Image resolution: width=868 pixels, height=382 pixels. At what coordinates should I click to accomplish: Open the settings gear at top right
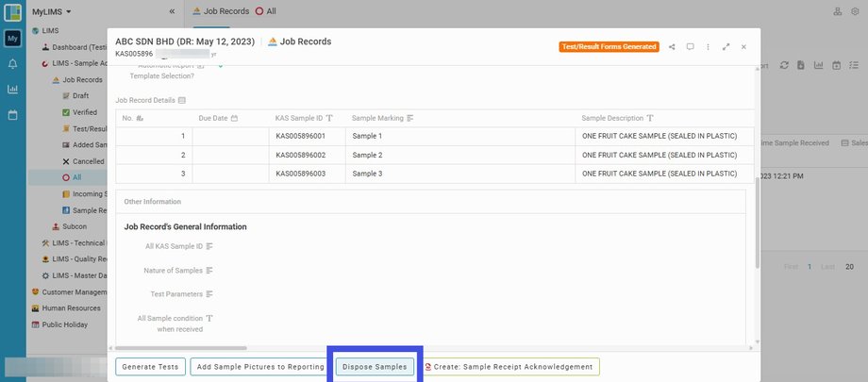[x=854, y=11]
